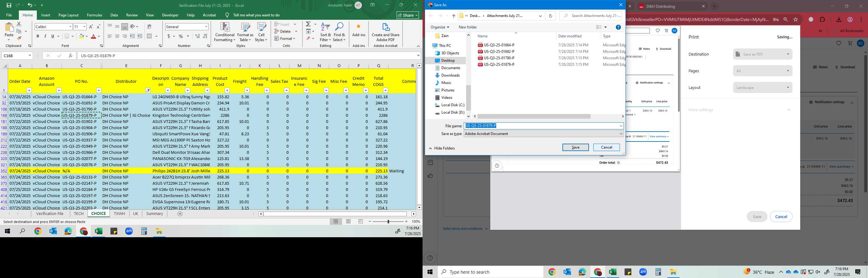
Task: Go up one folder level in Save As
Action: coord(453,16)
